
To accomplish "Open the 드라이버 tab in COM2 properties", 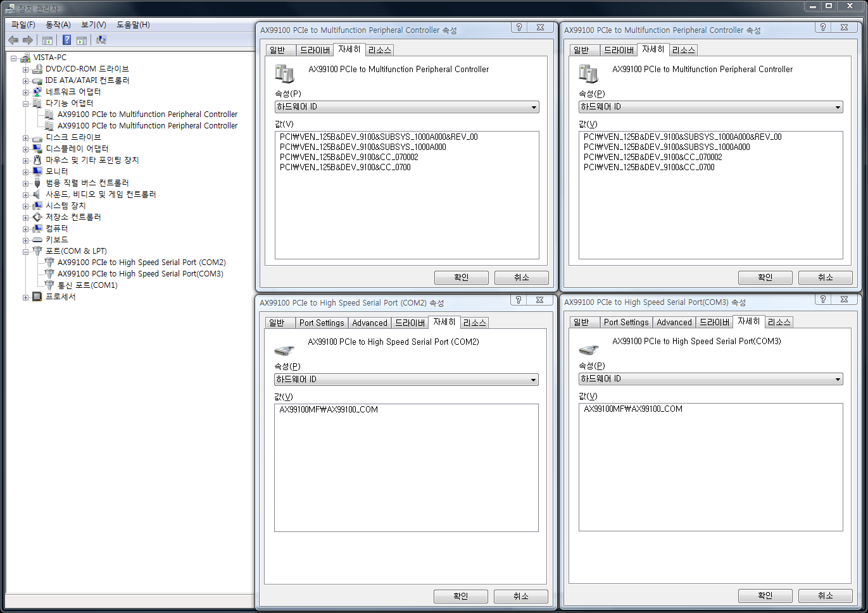I will pos(410,323).
